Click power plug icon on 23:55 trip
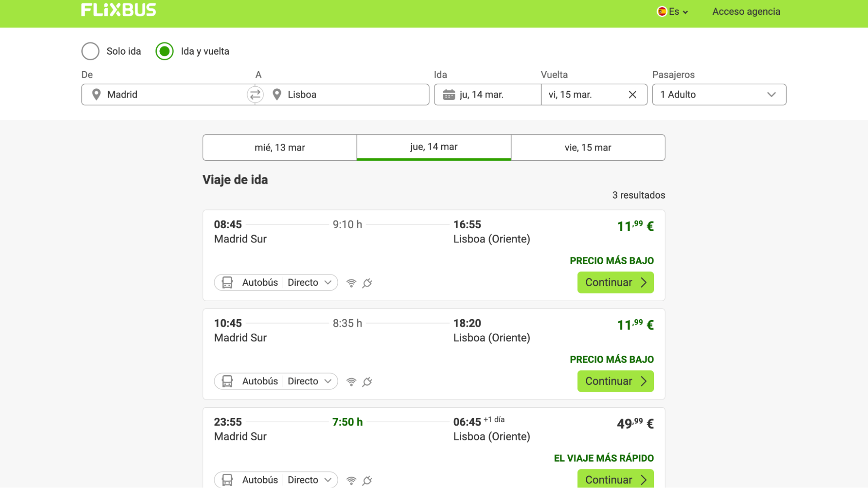 tap(367, 480)
